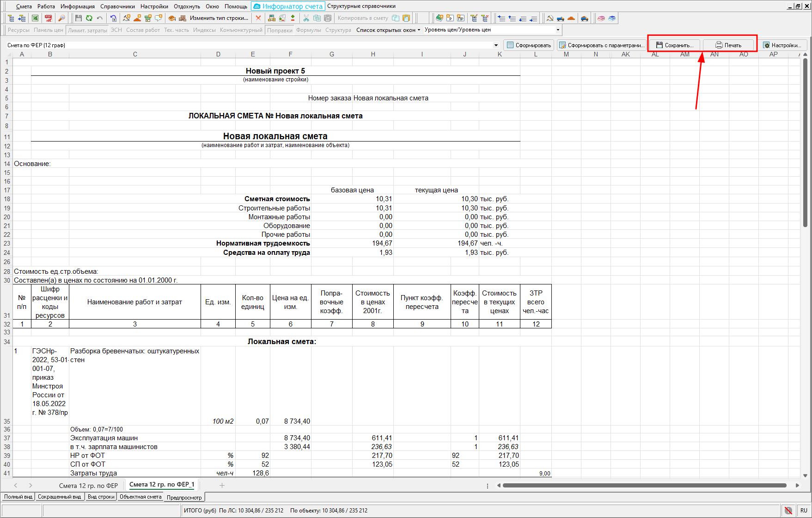Add a new sheet with plus button
This screenshot has width=812, height=518.
[222, 486]
